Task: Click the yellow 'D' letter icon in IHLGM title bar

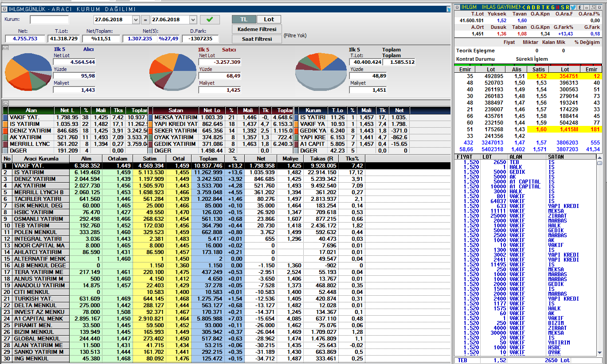Action: tap(533, 7)
